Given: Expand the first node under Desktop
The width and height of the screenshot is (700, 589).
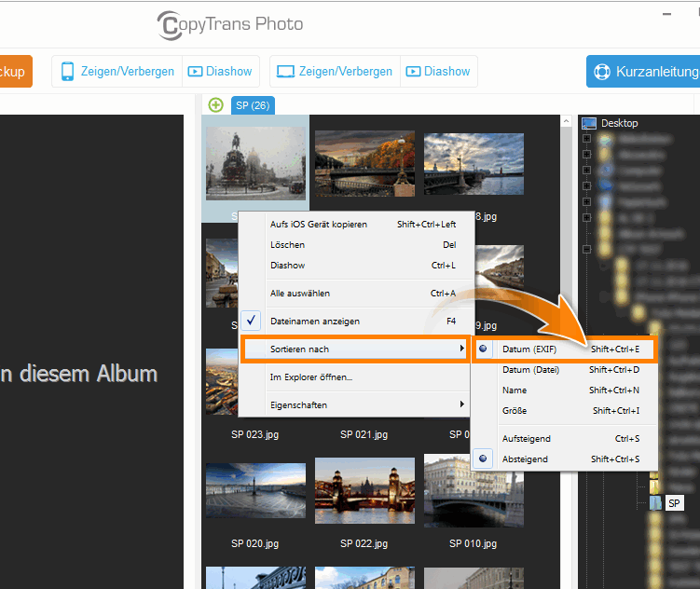Looking at the screenshot, I should tap(586, 138).
